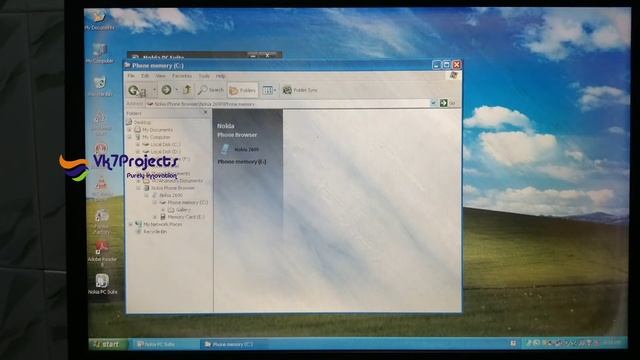Click the Forward arrow toolbar button
640x360 pixels.
click(x=166, y=90)
